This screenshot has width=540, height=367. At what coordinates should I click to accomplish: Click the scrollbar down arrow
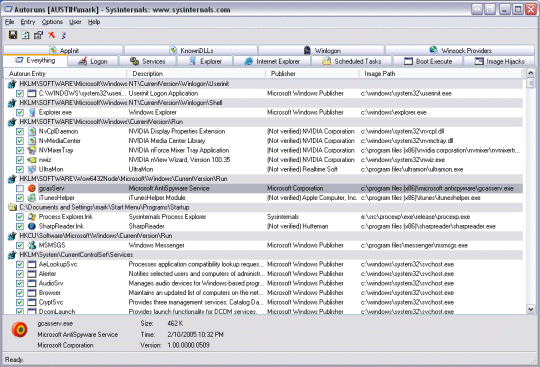click(531, 309)
